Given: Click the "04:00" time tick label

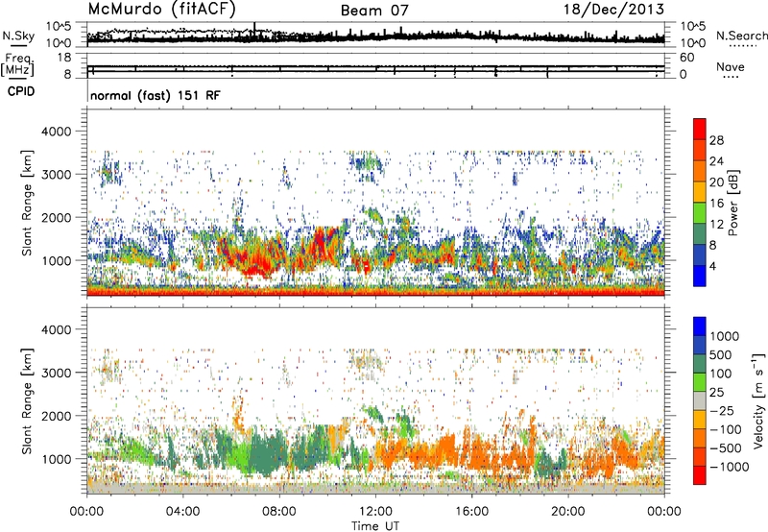Looking at the screenshot, I should [x=182, y=512].
